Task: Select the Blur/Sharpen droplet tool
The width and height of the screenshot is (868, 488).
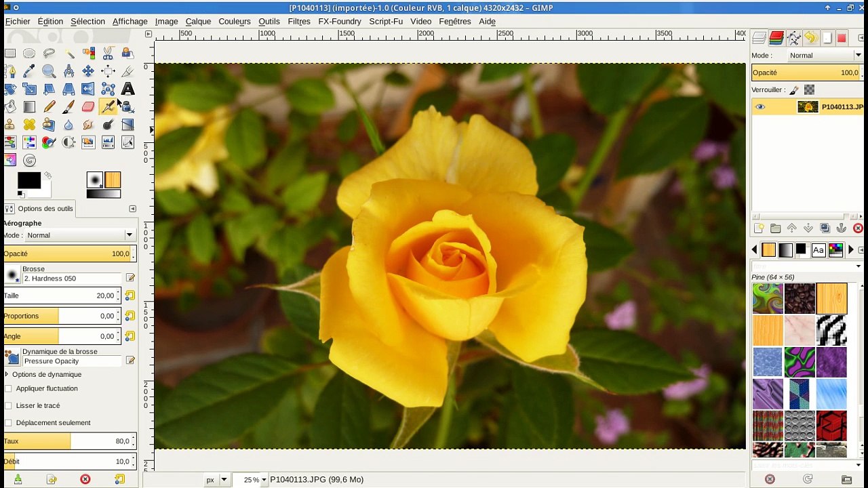Action: coord(68,125)
